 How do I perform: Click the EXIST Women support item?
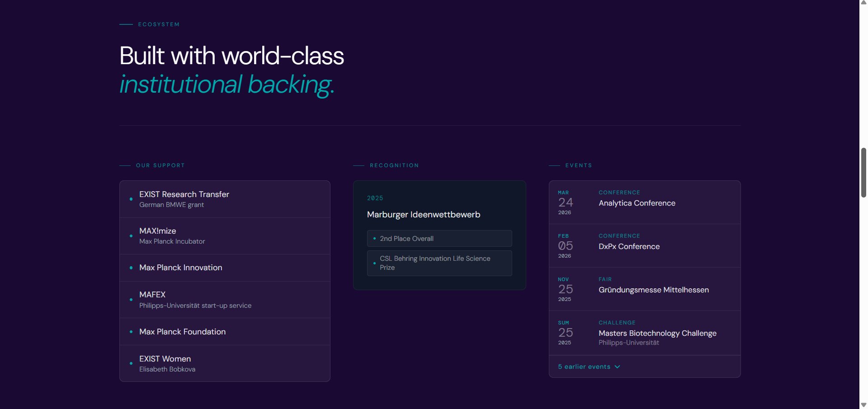click(165, 359)
